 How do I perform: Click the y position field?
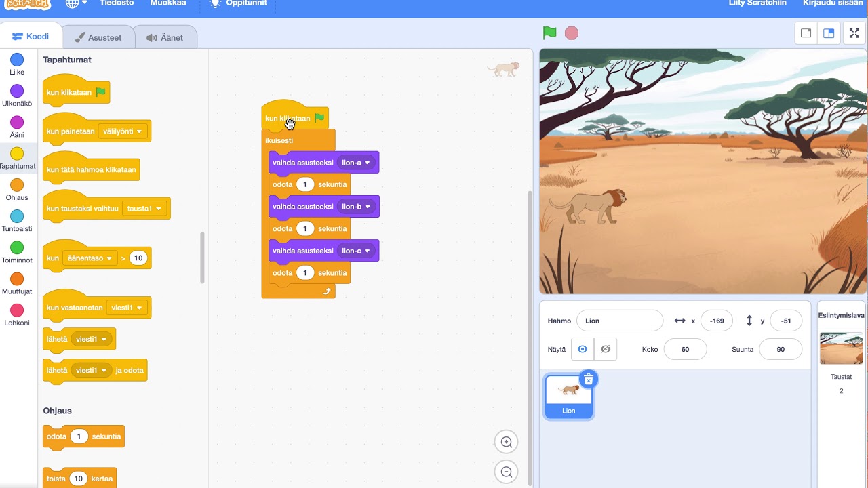[x=786, y=321]
